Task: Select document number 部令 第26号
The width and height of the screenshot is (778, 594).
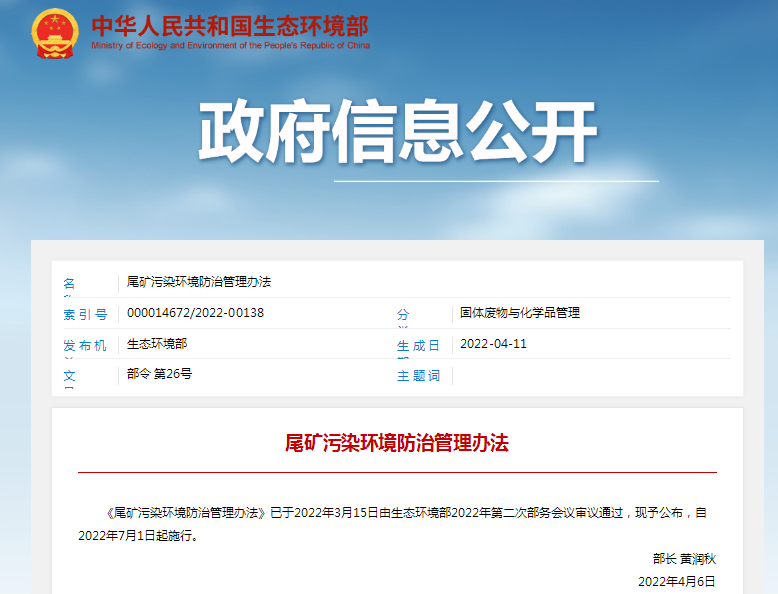Action: [x=159, y=374]
